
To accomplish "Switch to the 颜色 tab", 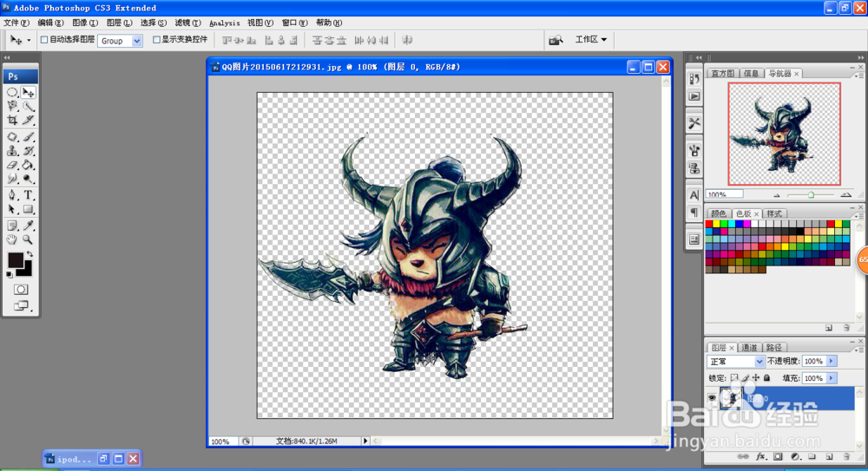I will click(x=719, y=213).
